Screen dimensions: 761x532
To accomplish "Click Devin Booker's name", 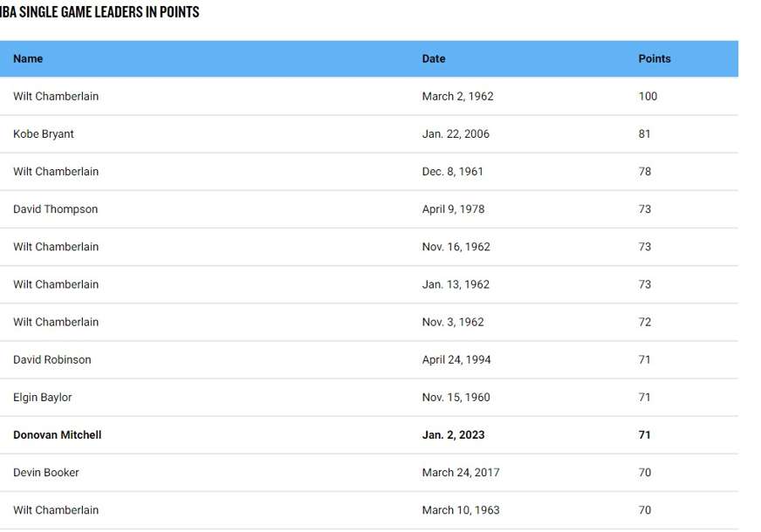I will tap(46, 472).
